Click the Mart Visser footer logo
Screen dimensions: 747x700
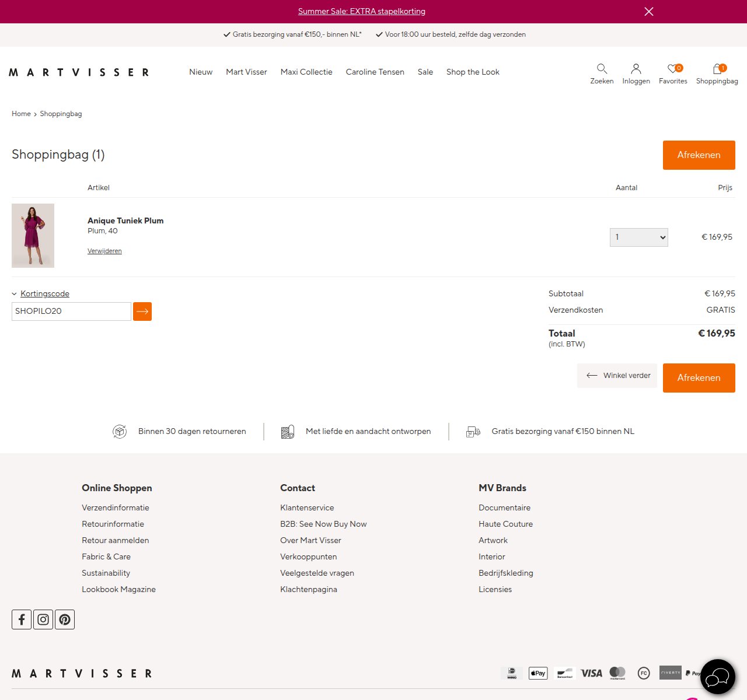tap(82, 674)
